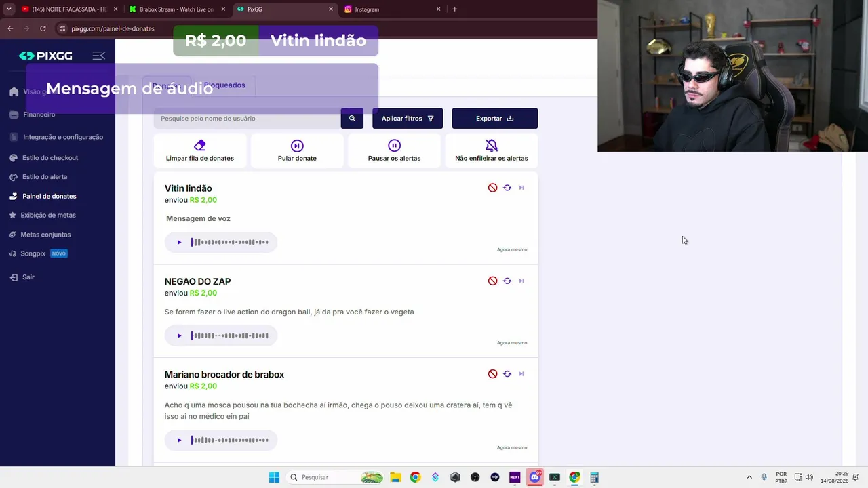
Task: Open a new browser tab
Action: 454,9
